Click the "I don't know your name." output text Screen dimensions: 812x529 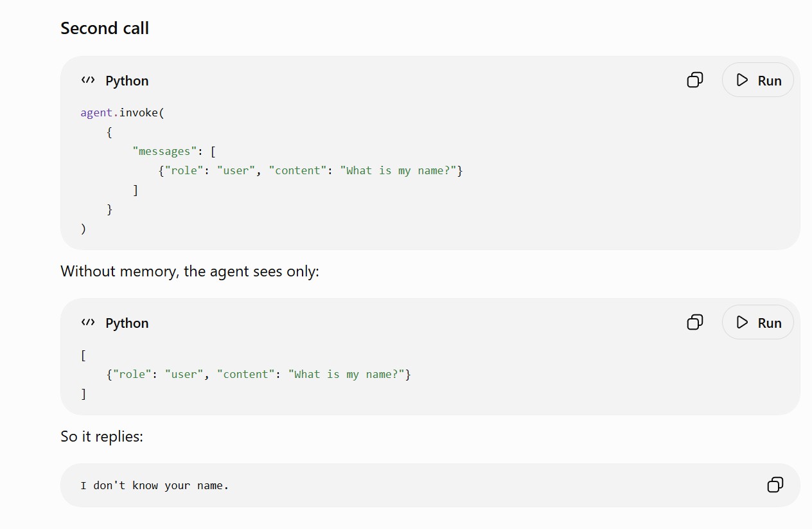pyautogui.click(x=155, y=485)
